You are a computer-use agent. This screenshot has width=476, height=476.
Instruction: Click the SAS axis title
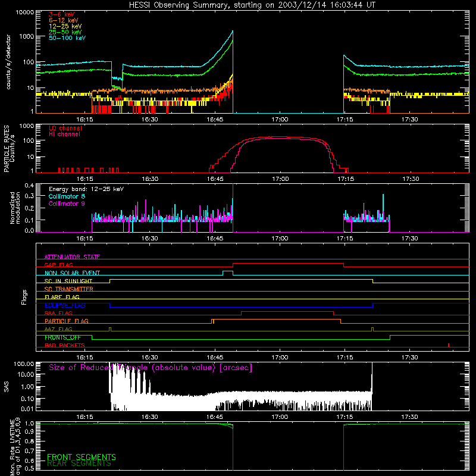pos(6,387)
